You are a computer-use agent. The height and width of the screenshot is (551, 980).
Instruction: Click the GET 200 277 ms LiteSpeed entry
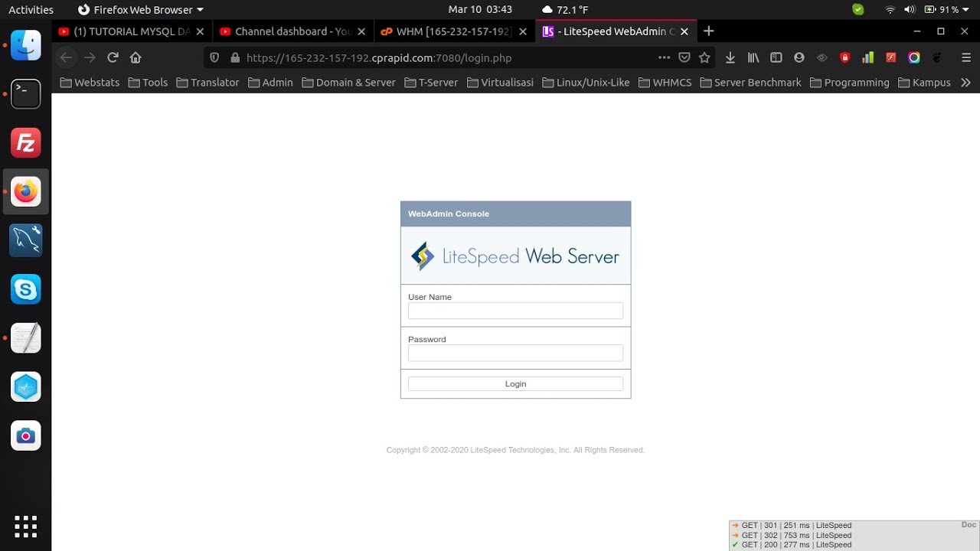click(792, 545)
